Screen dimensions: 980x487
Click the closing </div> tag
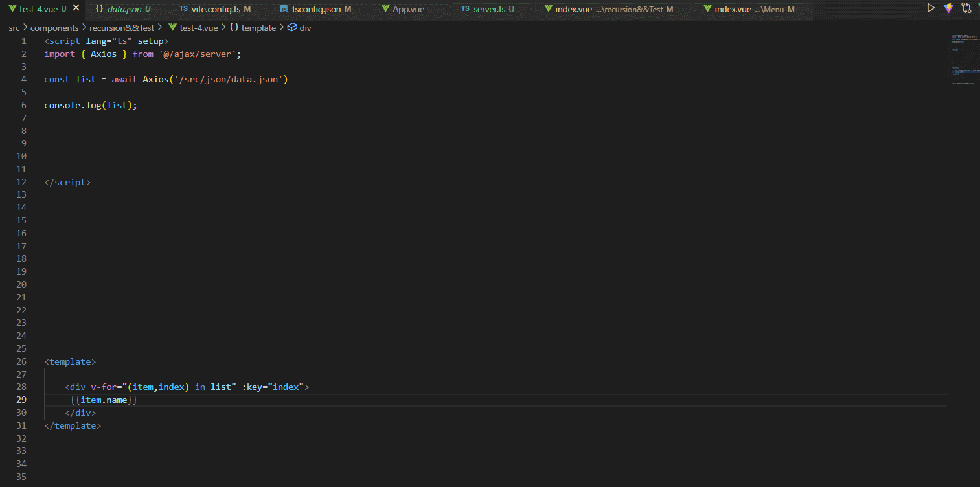point(80,413)
